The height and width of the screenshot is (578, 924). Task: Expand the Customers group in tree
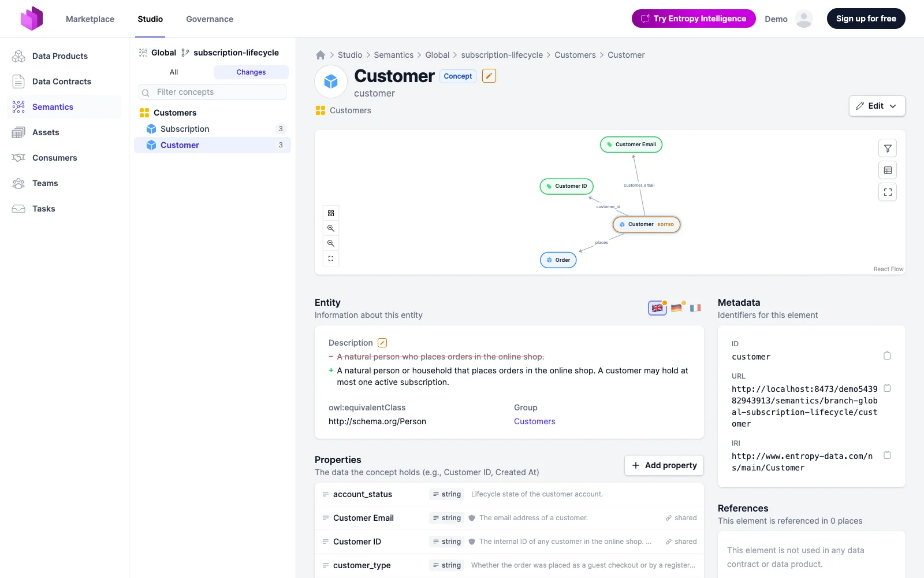click(175, 113)
